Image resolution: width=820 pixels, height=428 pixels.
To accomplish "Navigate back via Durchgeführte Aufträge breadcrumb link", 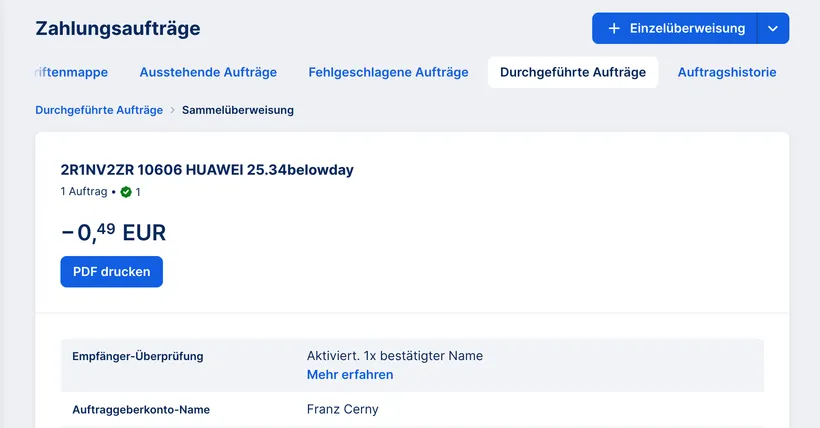I will pyautogui.click(x=99, y=110).
